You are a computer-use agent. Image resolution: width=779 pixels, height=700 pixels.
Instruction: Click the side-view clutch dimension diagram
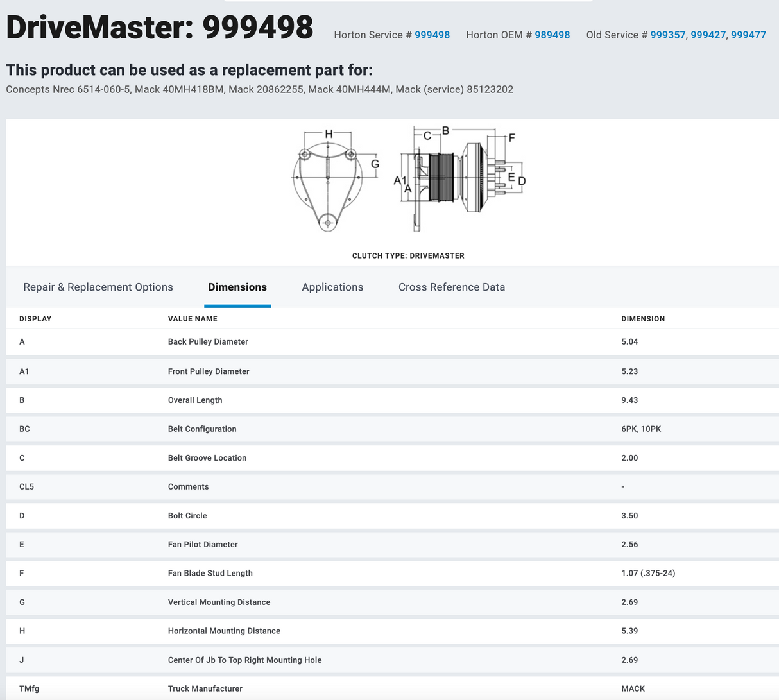(459, 178)
